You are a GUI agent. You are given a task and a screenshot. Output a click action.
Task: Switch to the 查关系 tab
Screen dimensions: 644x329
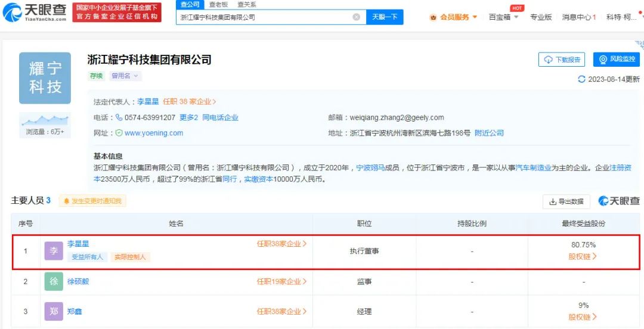click(247, 5)
